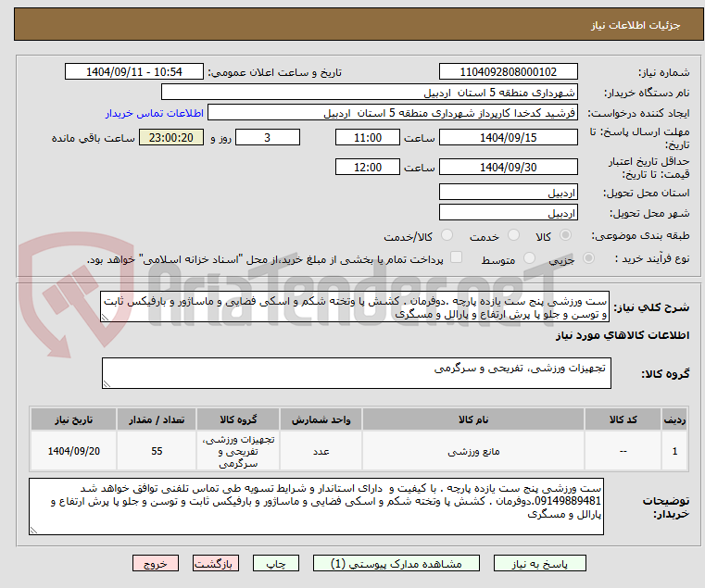Click the شرح کلی نیاز text area
Viewport: 705px width, 588px height.
pyautogui.click(x=355, y=307)
